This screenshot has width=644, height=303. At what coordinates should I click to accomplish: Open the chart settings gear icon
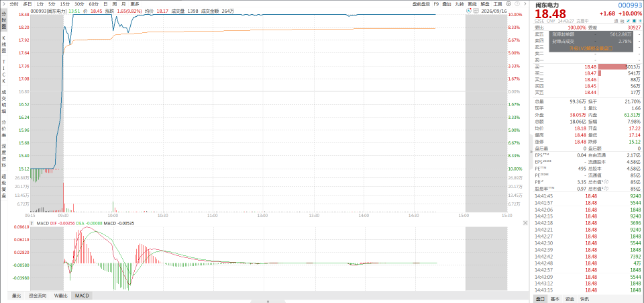[x=508, y=4]
